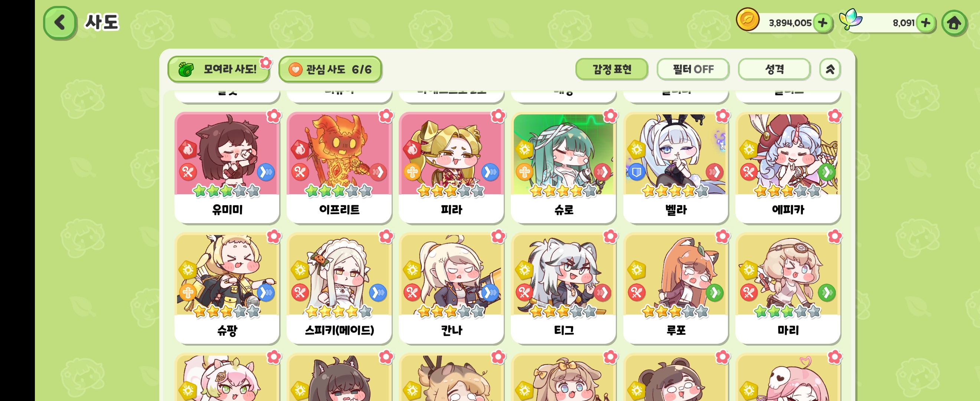Click fire element icon on 유미미 card
980x401 pixels.
click(188, 150)
